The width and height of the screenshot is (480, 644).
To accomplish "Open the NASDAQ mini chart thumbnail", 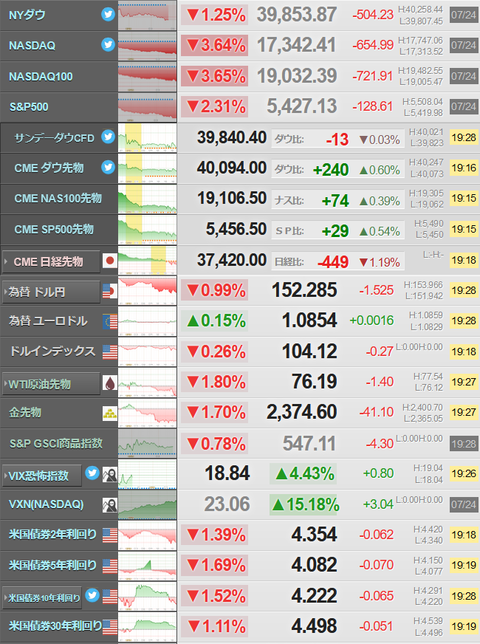I will (x=147, y=45).
